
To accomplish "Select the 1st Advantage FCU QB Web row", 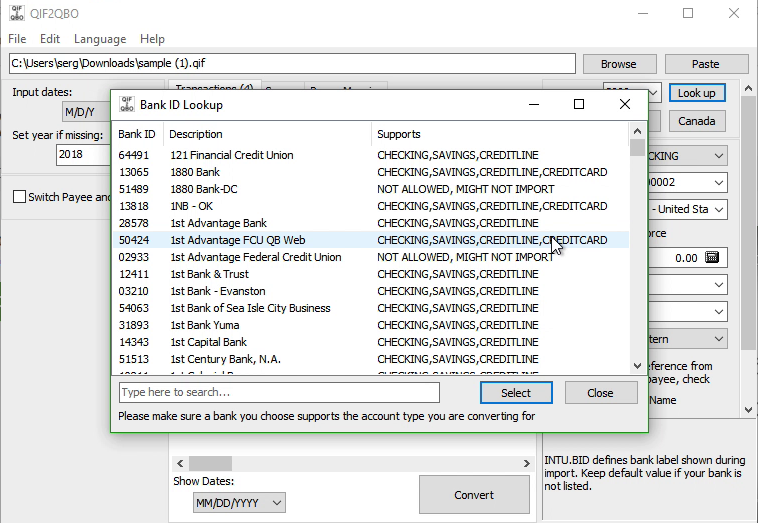I will [371, 240].
